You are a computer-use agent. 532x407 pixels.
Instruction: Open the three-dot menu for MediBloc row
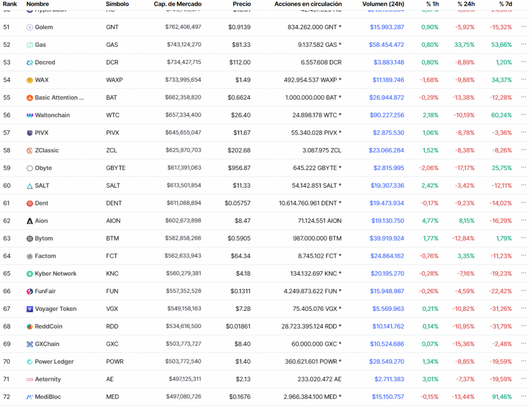[524, 396]
